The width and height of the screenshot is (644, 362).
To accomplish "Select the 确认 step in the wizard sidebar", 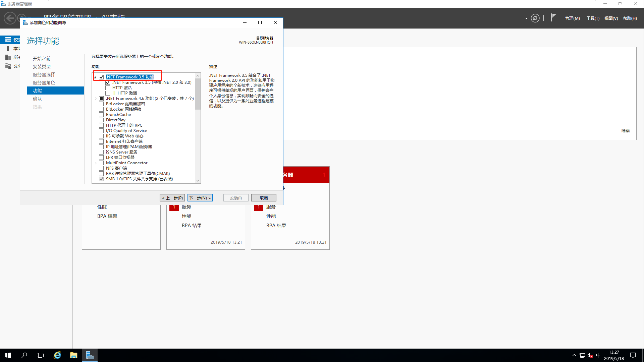I will coord(37,99).
